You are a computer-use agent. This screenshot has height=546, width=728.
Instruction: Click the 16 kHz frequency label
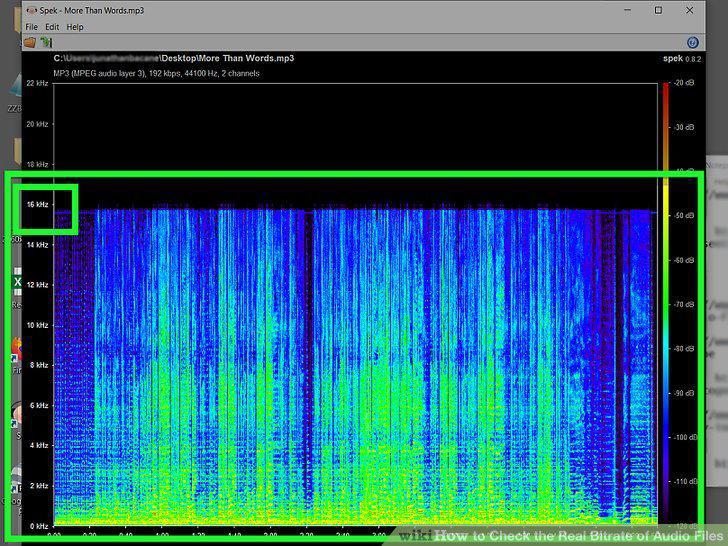point(37,204)
